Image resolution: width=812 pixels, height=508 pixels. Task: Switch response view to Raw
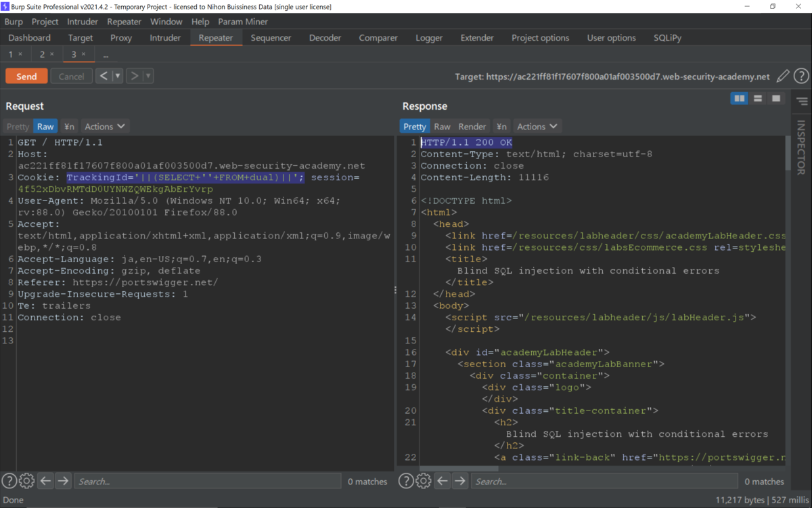click(442, 126)
